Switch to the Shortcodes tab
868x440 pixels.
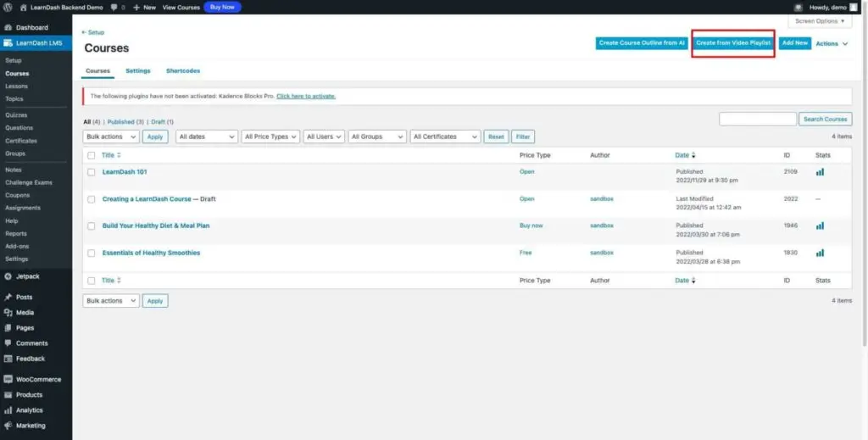pos(183,71)
